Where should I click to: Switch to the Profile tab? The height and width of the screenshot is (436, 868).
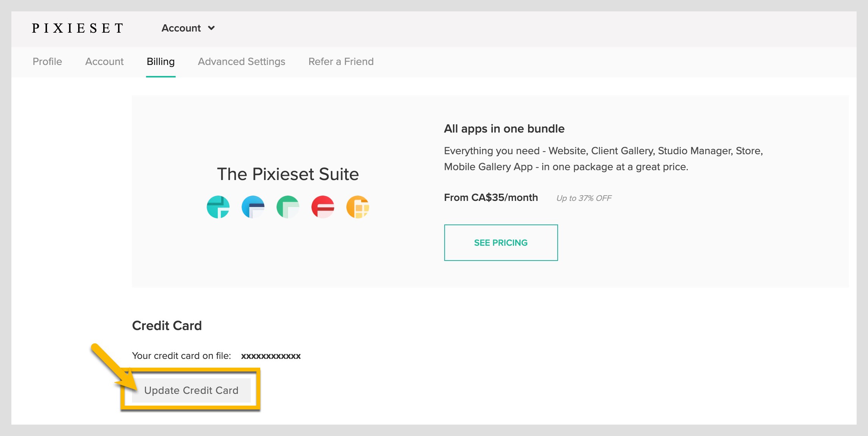pyautogui.click(x=47, y=62)
